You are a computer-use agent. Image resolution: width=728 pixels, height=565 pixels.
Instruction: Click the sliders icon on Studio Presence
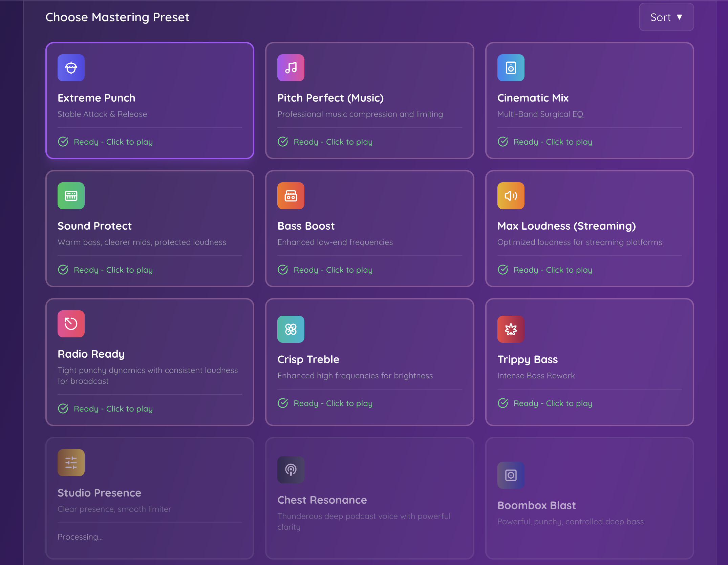pyautogui.click(x=71, y=462)
